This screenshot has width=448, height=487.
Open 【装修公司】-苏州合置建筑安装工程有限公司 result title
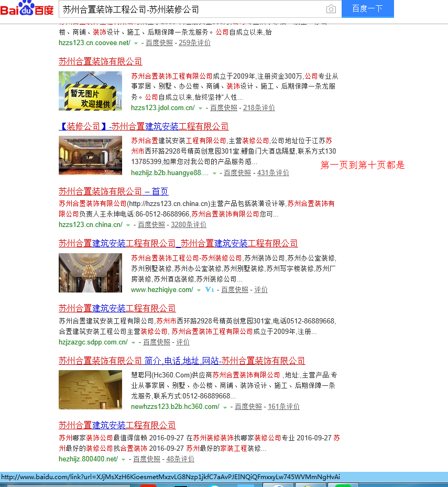coord(144,126)
